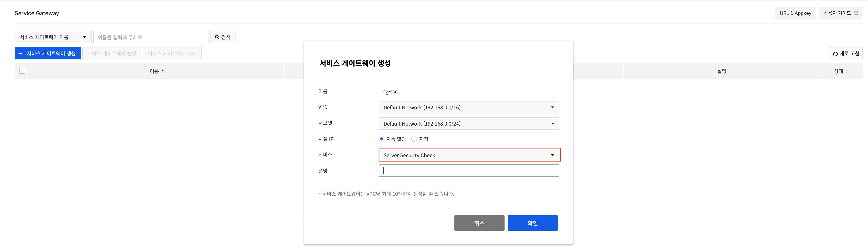Screen dimensions: 868x250
Task: Click plus icon to create service gateway
Action: tap(20, 53)
